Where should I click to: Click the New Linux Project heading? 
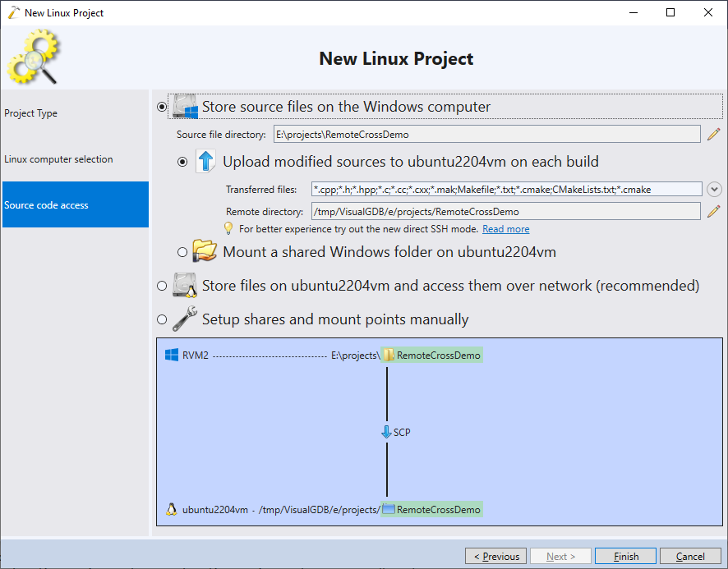click(x=396, y=58)
